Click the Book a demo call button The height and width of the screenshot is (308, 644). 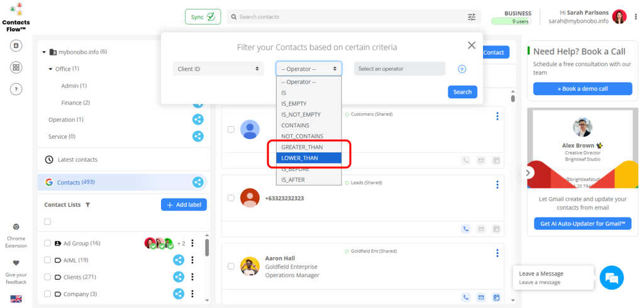pyautogui.click(x=582, y=89)
